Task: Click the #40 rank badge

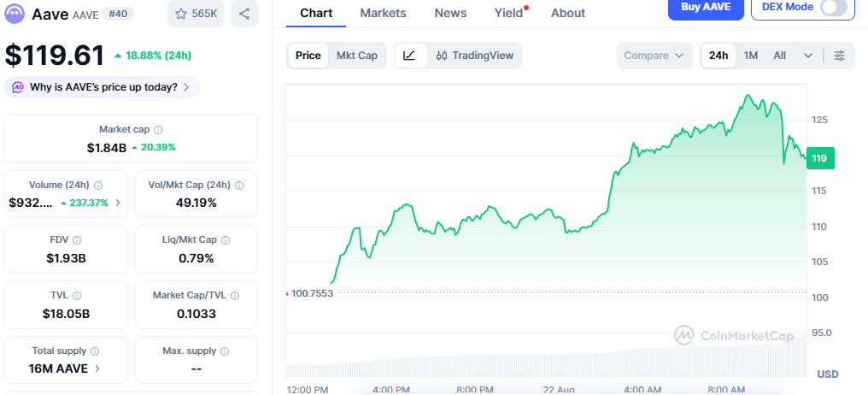Action: click(118, 14)
